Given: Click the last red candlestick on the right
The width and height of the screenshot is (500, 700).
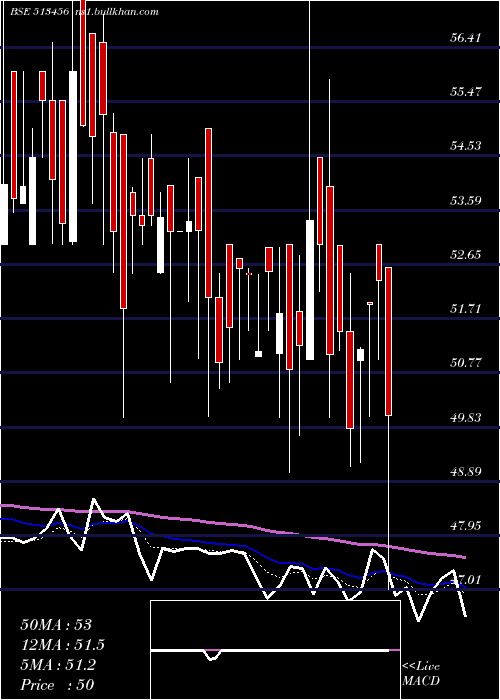Looking at the screenshot, I should 388,342.
